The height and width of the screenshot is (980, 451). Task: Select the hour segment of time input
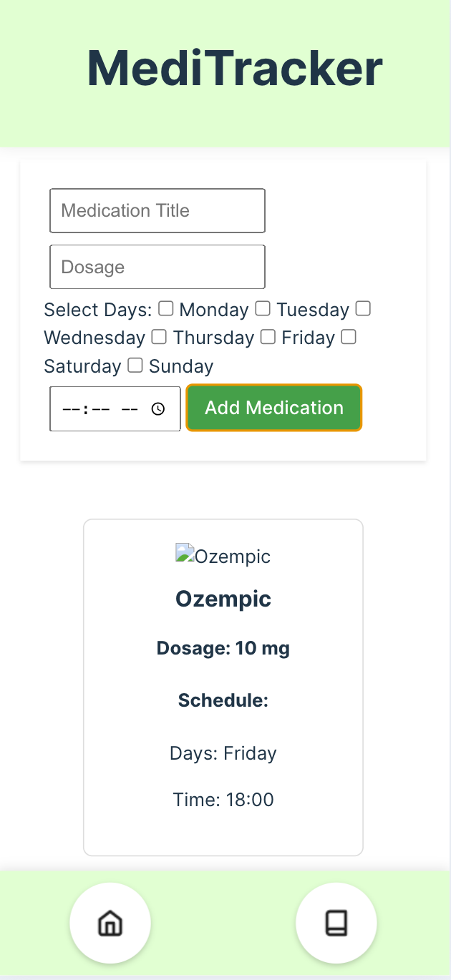(71, 409)
